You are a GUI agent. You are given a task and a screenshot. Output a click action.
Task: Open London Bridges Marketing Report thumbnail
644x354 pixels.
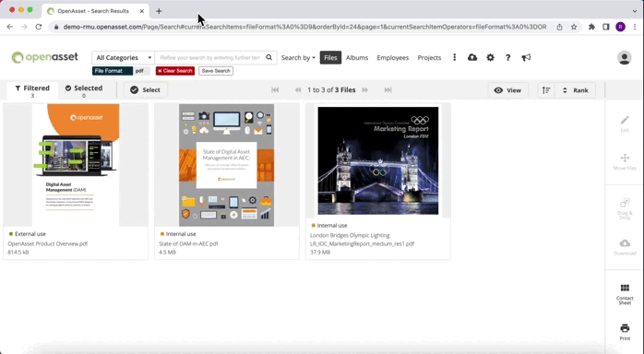(378, 160)
